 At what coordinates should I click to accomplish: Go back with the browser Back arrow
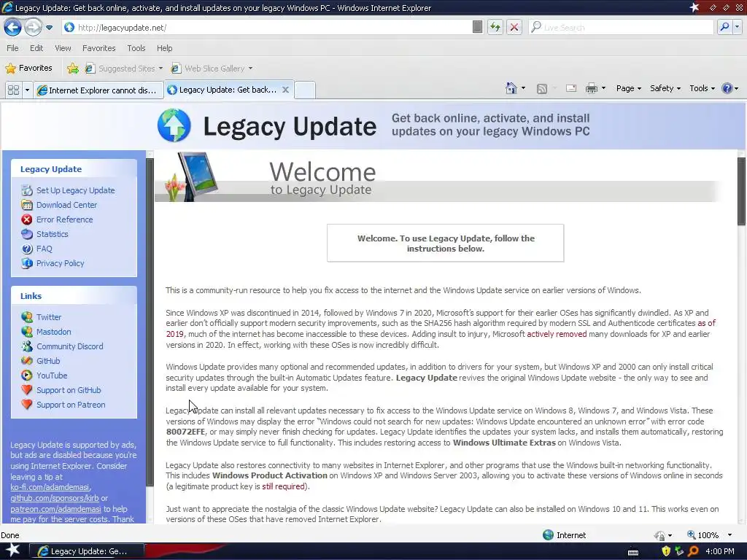12,27
